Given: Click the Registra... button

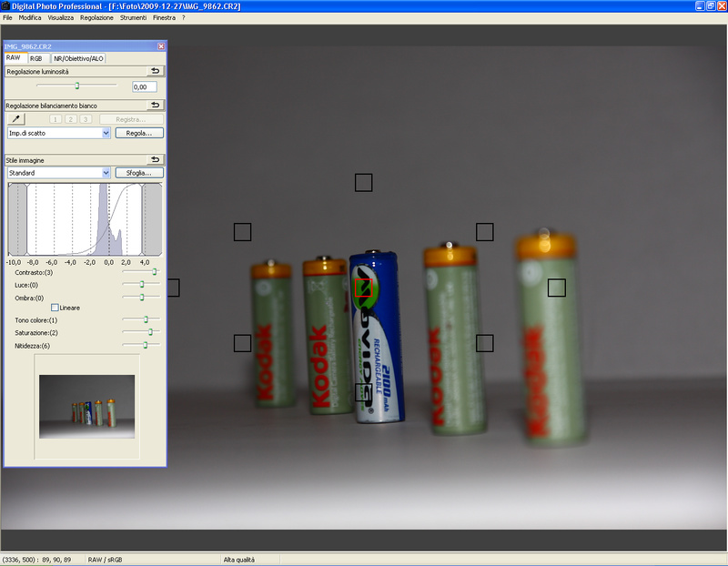Looking at the screenshot, I should point(131,119).
